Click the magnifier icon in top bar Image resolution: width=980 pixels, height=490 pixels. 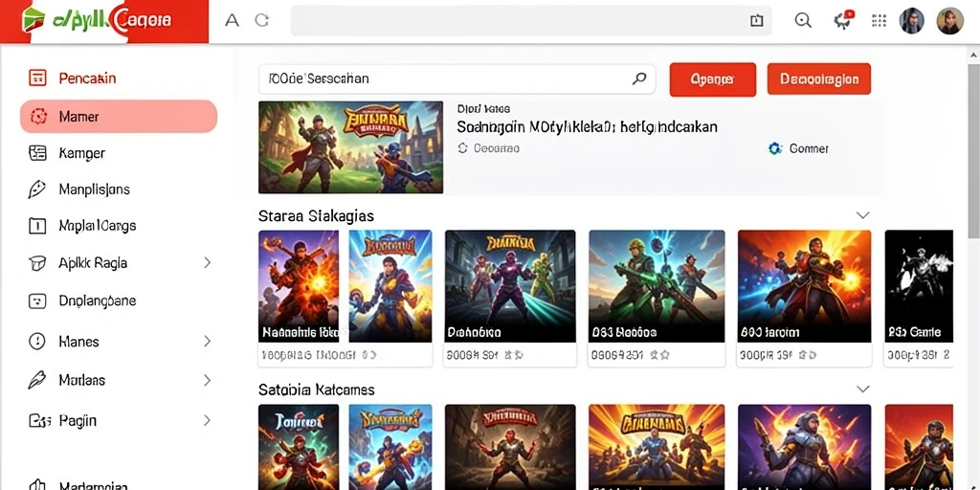tap(803, 21)
